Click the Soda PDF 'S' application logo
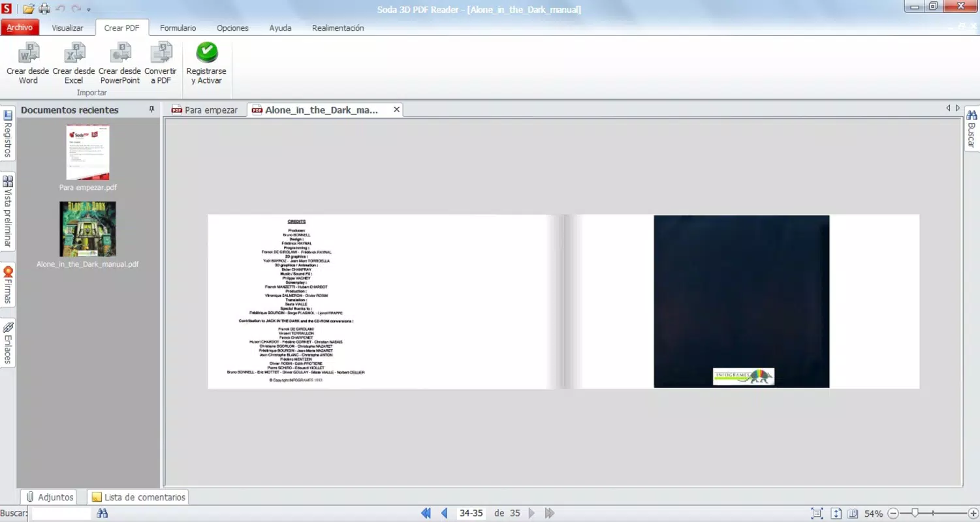The image size is (980, 522). coord(6,8)
